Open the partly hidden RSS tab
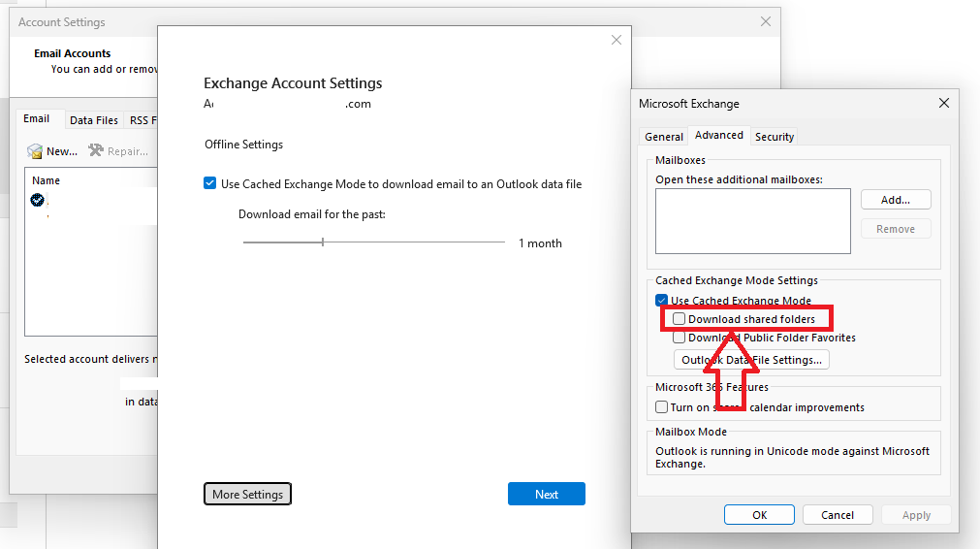Image resolution: width=980 pixels, height=549 pixels. (142, 120)
